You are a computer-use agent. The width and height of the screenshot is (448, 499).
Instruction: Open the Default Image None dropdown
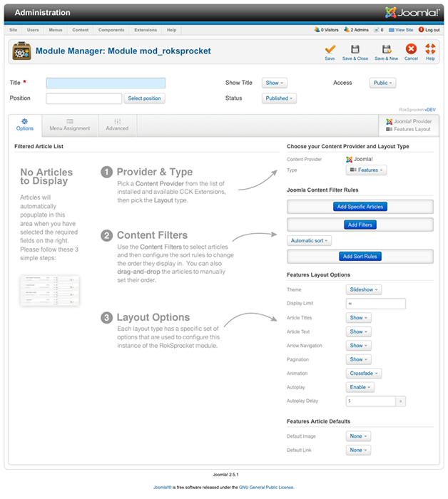(358, 436)
